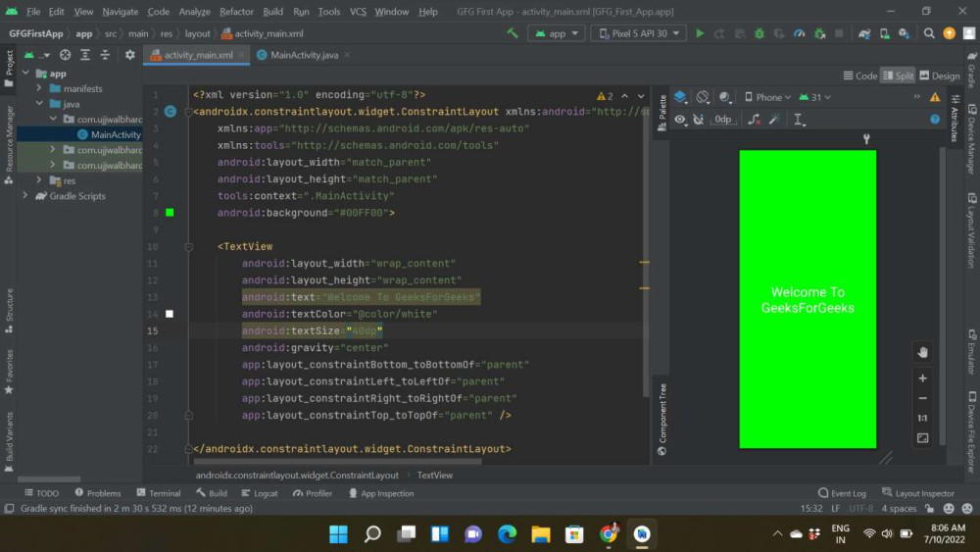Collapse the app module in tree
Screen dimensions: 980x552
pos(25,74)
